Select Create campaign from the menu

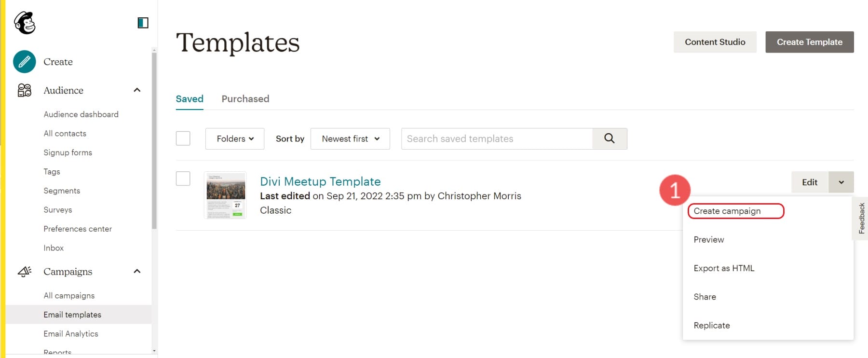tap(727, 211)
